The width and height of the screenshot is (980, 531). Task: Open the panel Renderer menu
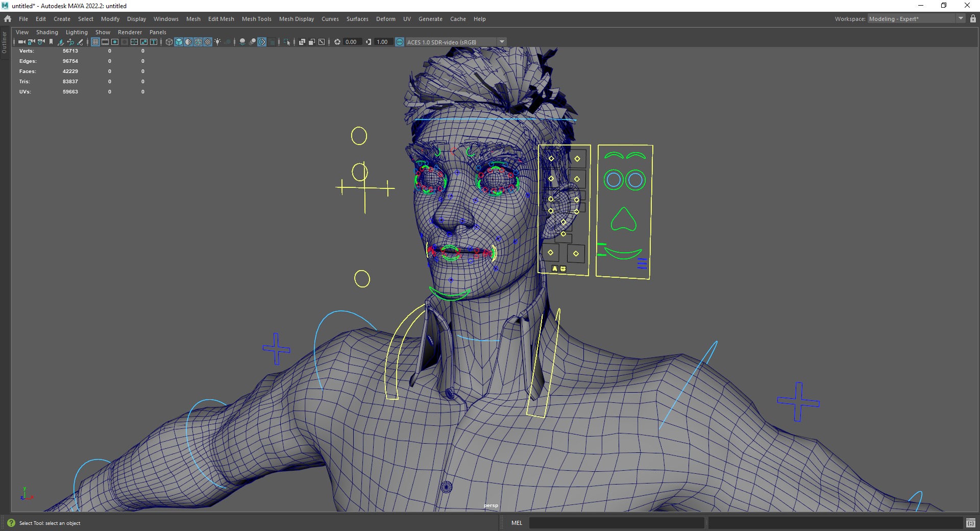coord(130,32)
